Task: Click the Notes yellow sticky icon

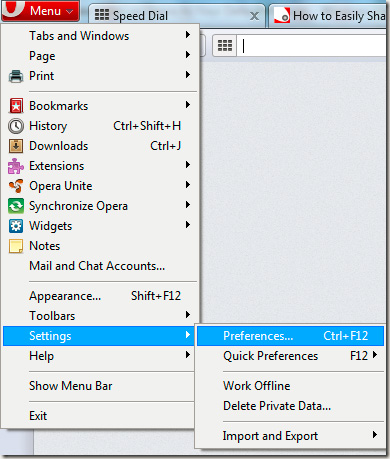Action: coord(16,246)
